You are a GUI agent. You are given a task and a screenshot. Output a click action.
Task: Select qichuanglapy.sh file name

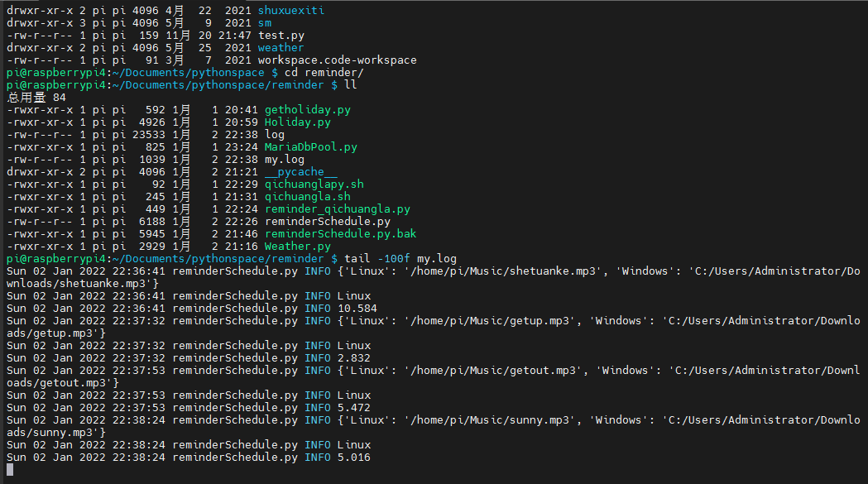click(x=314, y=184)
